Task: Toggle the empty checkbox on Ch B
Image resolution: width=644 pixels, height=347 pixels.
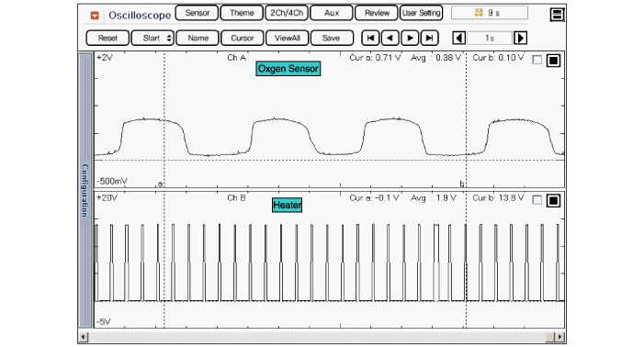Action: coord(537,200)
